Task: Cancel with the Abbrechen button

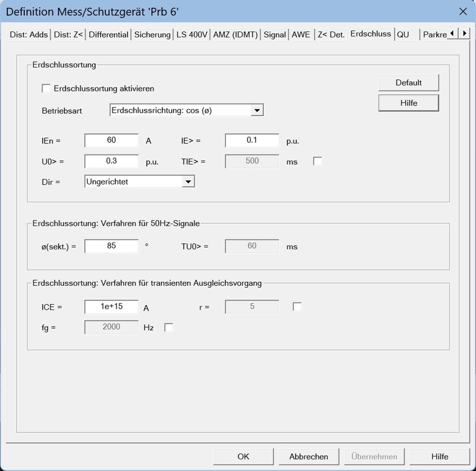Action: [x=308, y=456]
